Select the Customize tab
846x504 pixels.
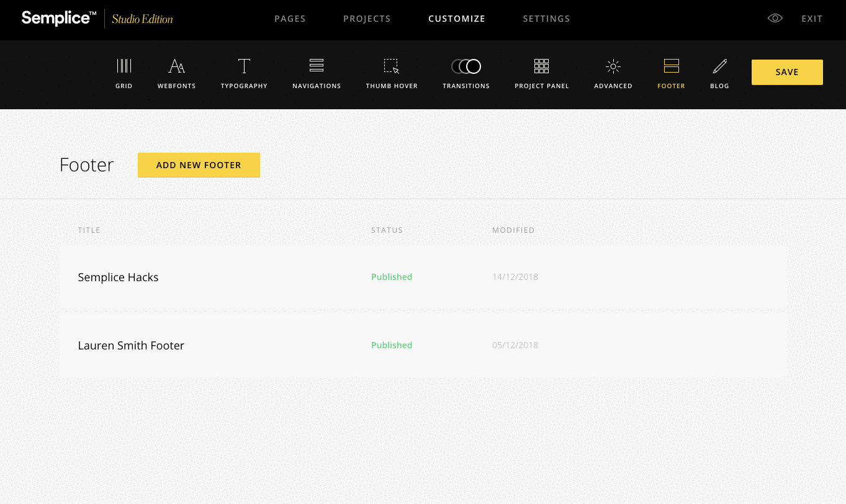point(457,19)
